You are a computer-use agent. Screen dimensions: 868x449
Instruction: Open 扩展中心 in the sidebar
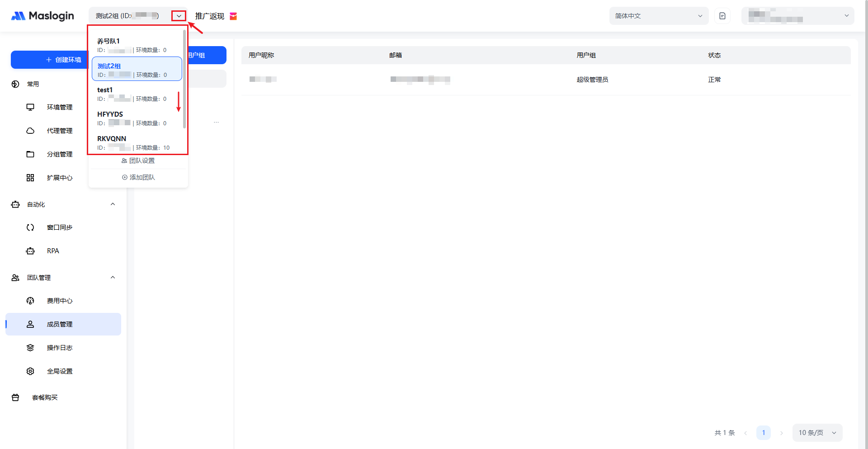point(59,178)
